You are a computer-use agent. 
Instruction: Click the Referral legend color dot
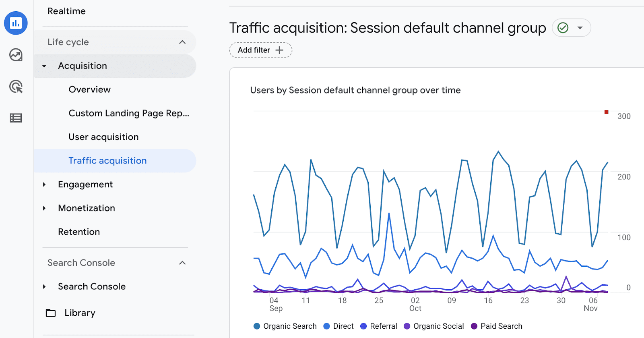(363, 326)
